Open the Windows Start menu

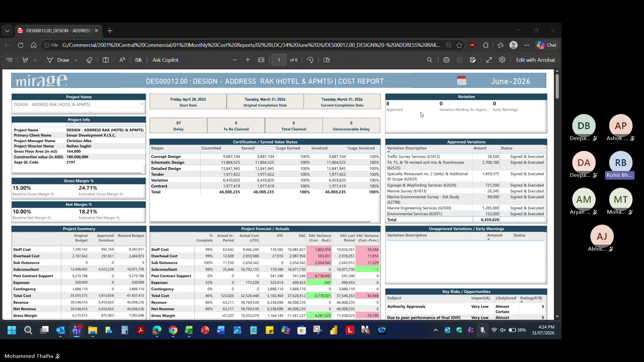[x=12, y=330]
